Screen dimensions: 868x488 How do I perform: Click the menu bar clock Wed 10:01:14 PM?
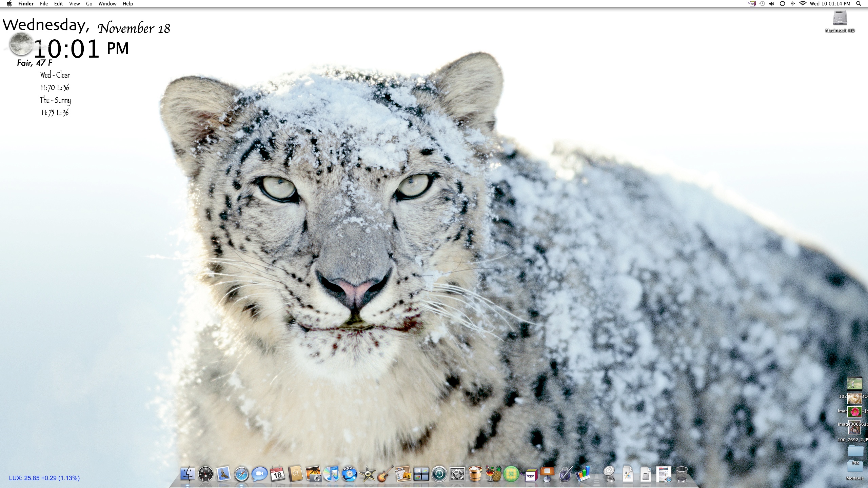(x=830, y=4)
